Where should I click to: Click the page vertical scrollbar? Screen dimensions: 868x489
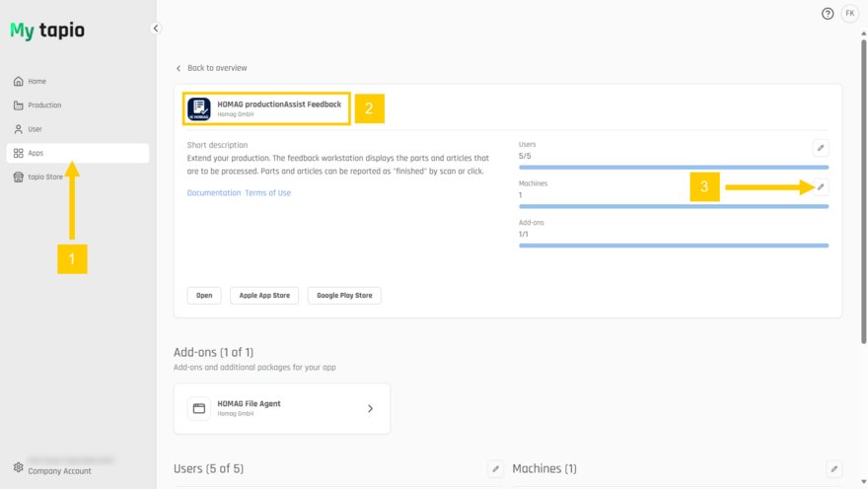[x=864, y=191]
